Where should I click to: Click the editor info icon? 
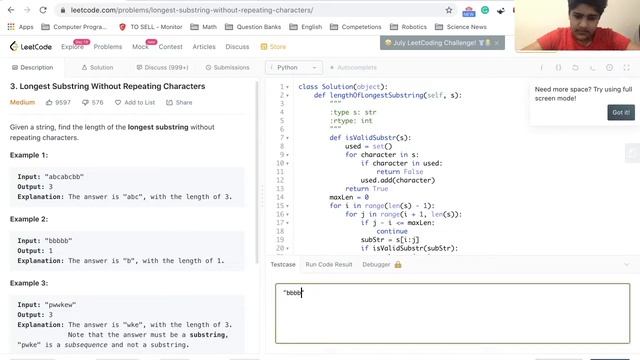coord(542,68)
